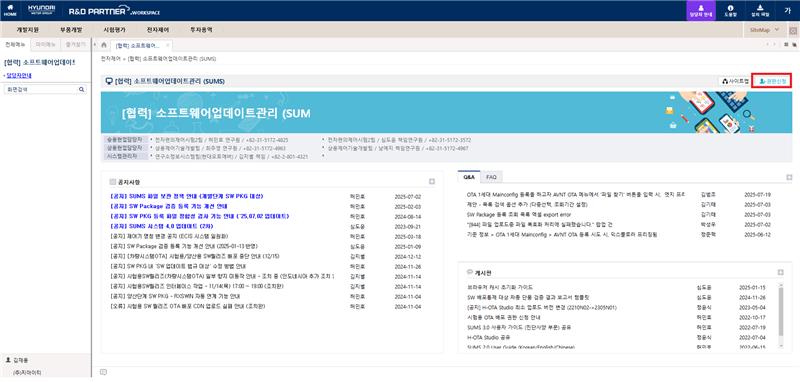Open the purple 담당자 안내 person icon
The image size is (800, 382).
[x=701, y=10]
